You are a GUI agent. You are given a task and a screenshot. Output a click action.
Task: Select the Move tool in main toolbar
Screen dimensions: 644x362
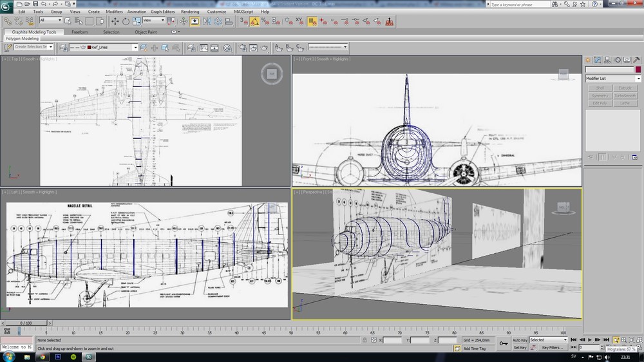115,21
